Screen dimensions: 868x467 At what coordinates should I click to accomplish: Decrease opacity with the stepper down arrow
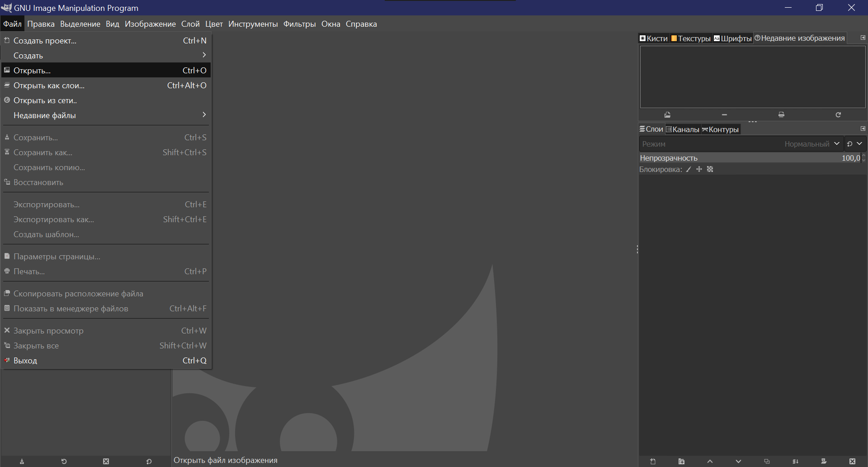863,160
